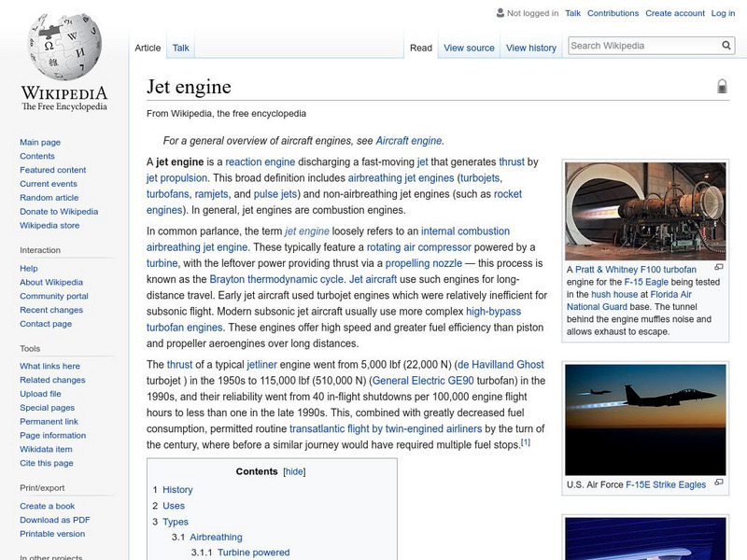The height and width of the screenshot is (560, 747).
Task: Click the page protection padlock icon
Action: (722, 87)
